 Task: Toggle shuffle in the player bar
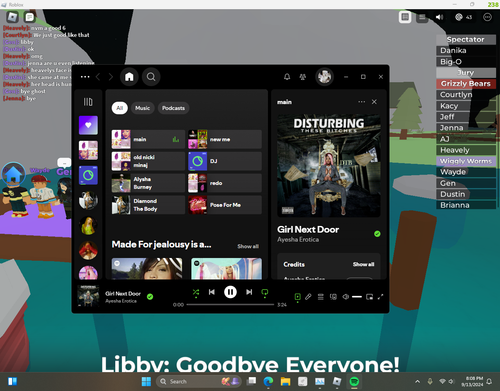point(196,293)
